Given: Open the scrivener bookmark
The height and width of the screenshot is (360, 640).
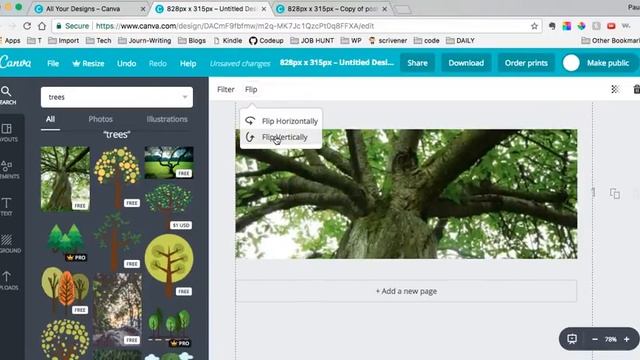Looking at the screenshot, I should (x=388, y=40).
